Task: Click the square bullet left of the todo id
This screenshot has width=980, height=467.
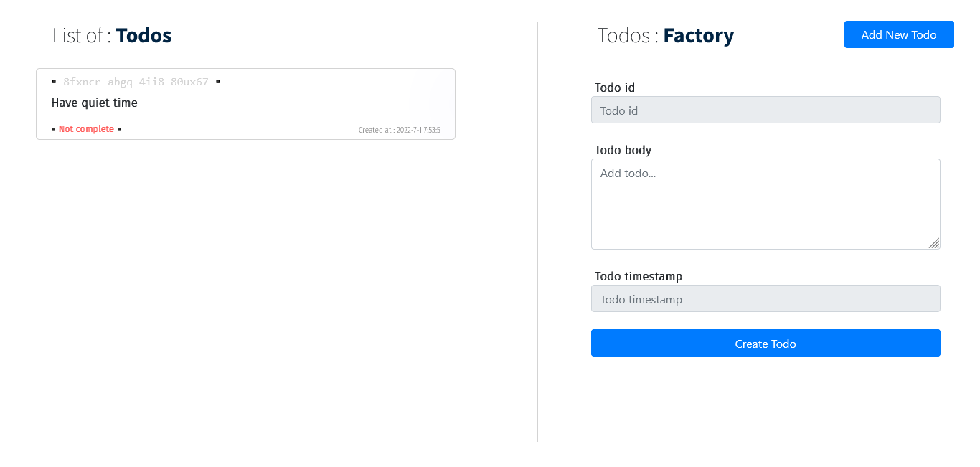Action: [x=55, y=81]
